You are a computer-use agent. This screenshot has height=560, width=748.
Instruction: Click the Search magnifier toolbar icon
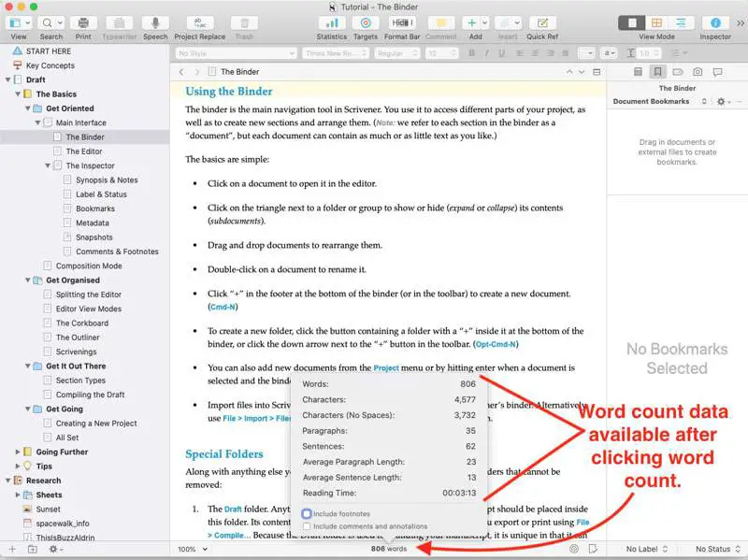[47, 22]
